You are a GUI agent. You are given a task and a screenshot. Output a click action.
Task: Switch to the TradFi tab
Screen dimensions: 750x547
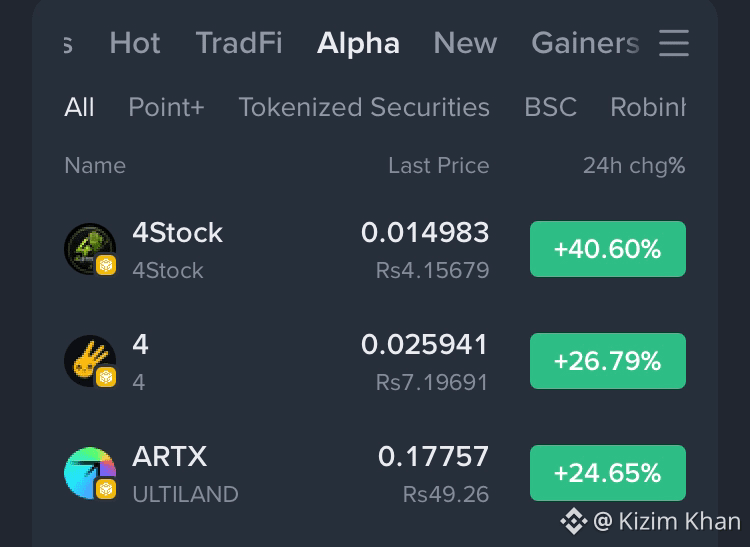click(239, 43)
